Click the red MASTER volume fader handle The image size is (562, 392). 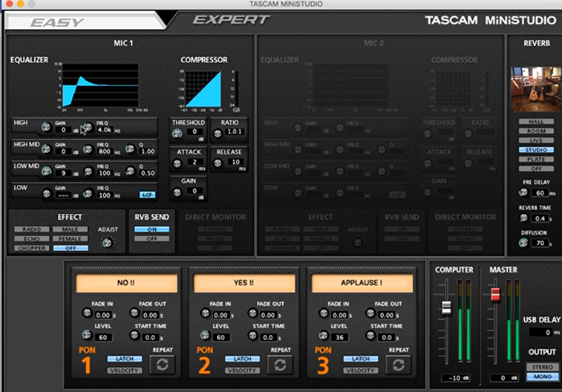[x=495, y=294]
